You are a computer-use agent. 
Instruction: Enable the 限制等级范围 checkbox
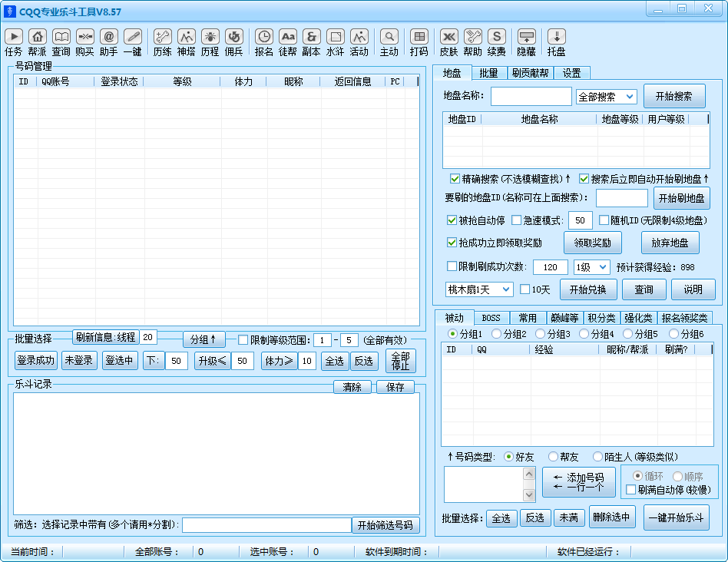point(243,340)
